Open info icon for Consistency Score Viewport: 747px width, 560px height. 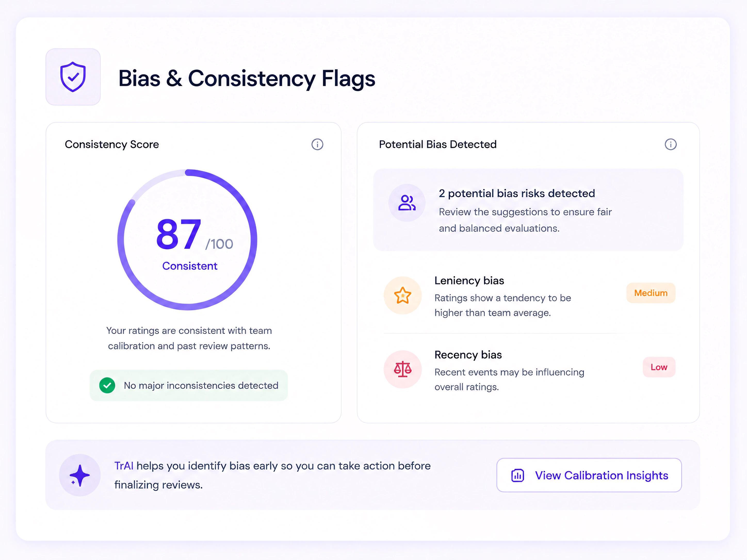(317, 144)
